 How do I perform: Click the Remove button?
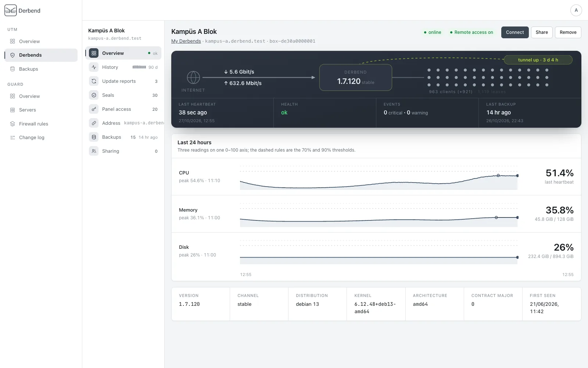568,32
